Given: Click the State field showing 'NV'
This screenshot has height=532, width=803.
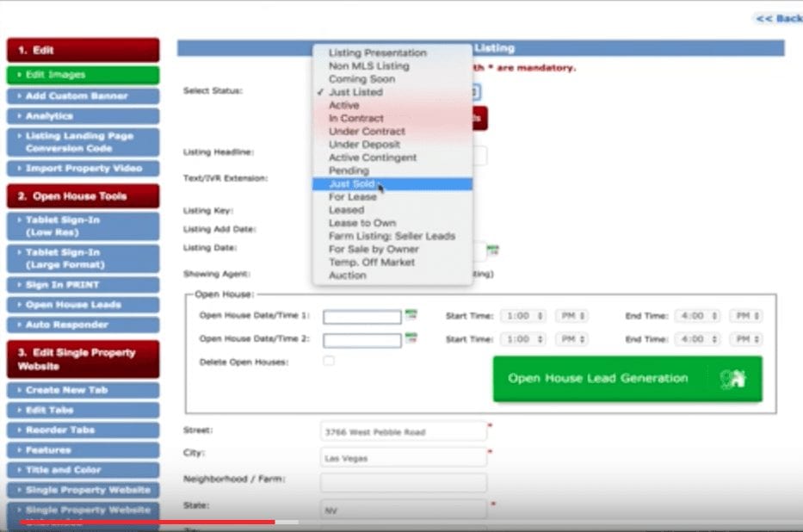Looking at the screenshot, I should (x=404, y=510).
